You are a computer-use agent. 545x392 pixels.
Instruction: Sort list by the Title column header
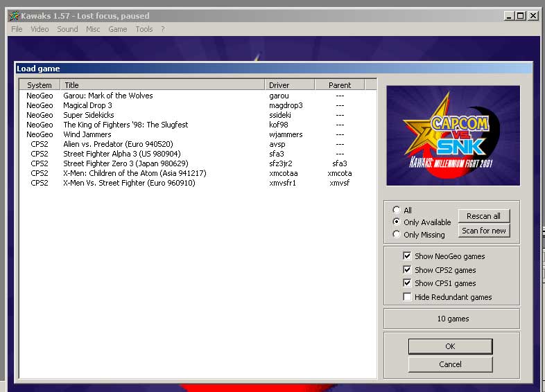coord(162,85)
